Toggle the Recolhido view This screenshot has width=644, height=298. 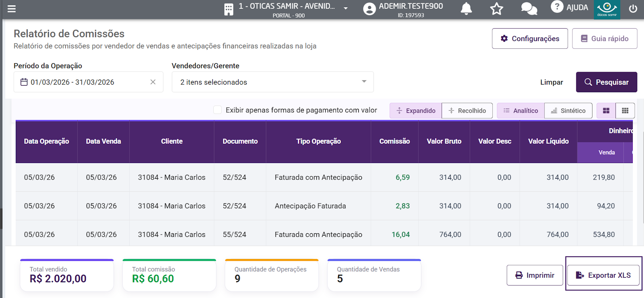pos(467,111)
